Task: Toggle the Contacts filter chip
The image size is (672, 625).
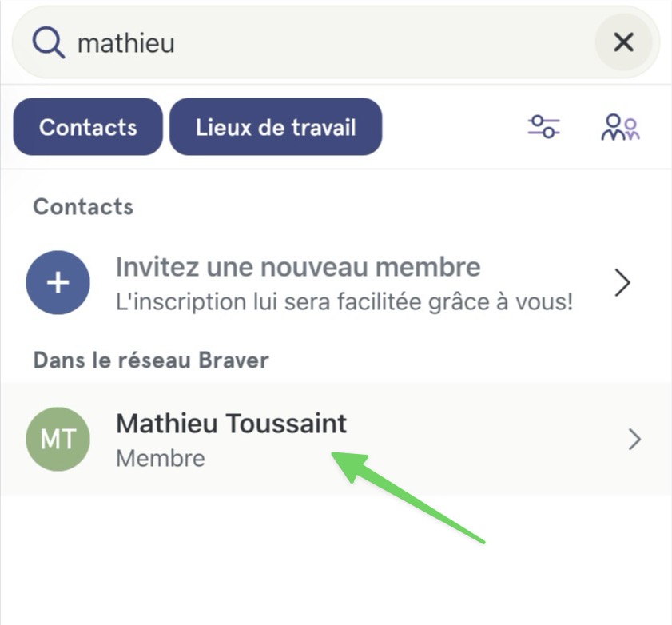Action: tap(88, 127)
